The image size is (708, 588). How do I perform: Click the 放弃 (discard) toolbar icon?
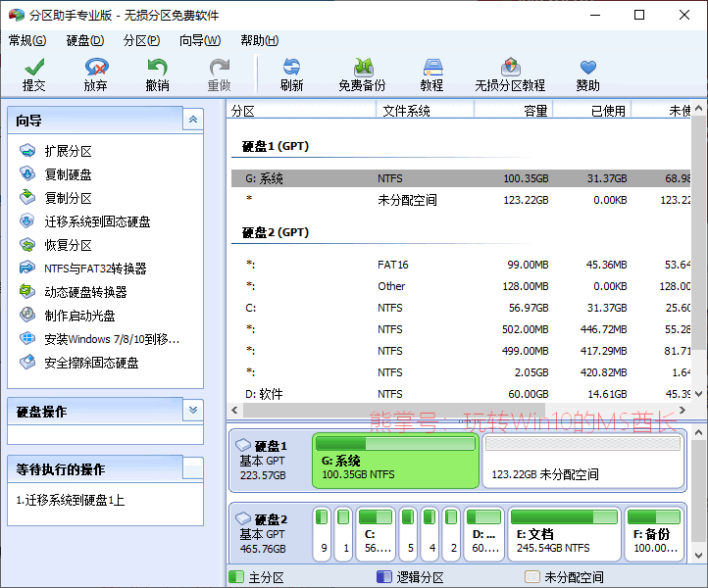(x=96, y=67)
